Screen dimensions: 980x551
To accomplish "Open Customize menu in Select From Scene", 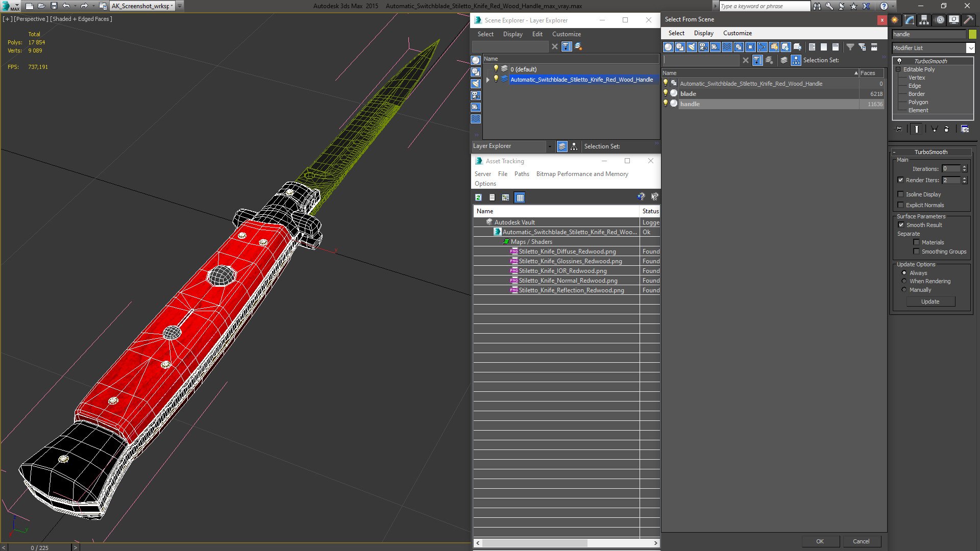I will click(737, 33).
